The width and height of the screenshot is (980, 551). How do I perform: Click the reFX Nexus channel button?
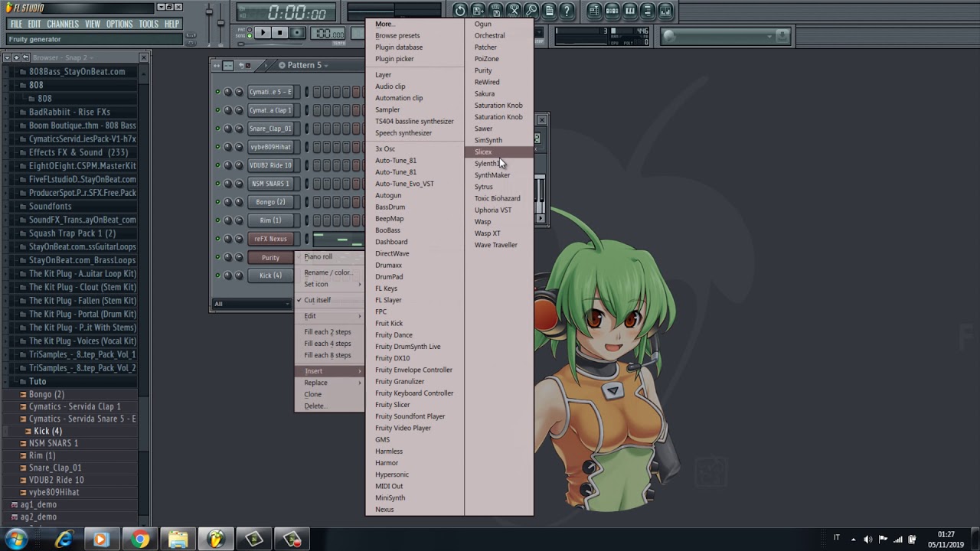click(270, 239)
